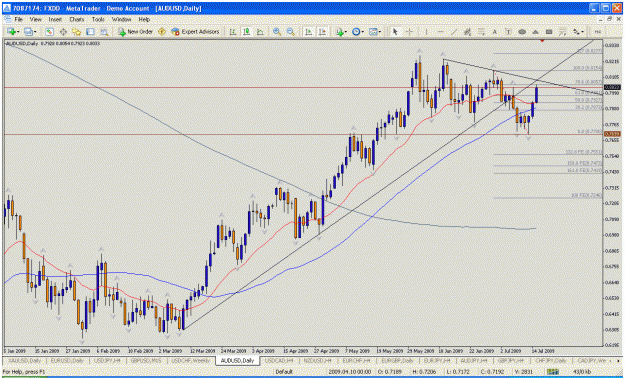Select the Fibonacci Expansion tool
The image size is (625, 378).
click(x=562, y=32)
